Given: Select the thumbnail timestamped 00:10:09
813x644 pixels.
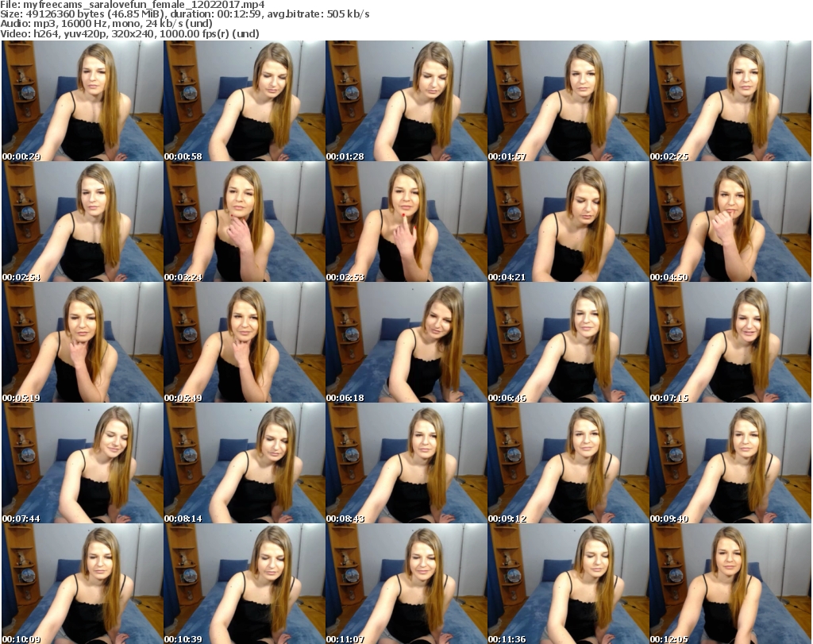Looking at the screenshot, I should coord(83,584).
